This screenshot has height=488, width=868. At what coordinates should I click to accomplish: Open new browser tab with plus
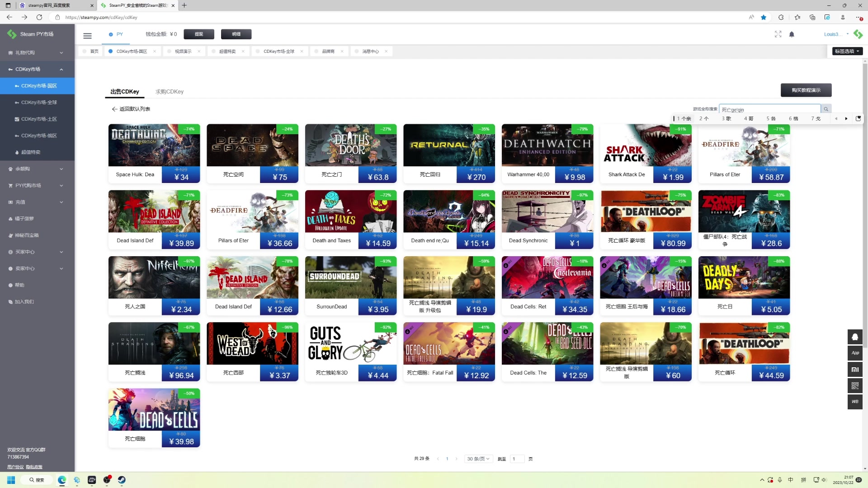tap(184, 5)
